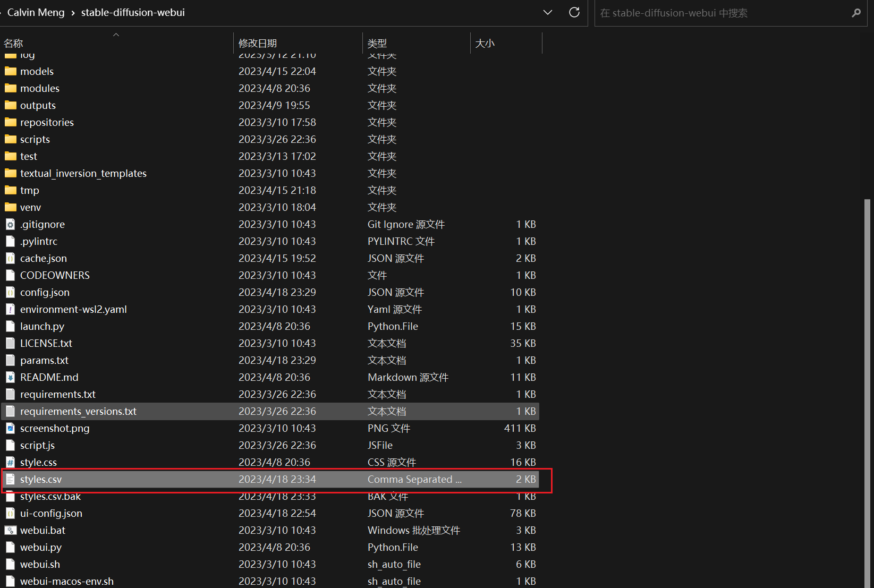This screenshot has height=588, width=874.
Task: Click the 411 KB size of screenshot.png
Action: pyautogui.click(x=520, y=428)
